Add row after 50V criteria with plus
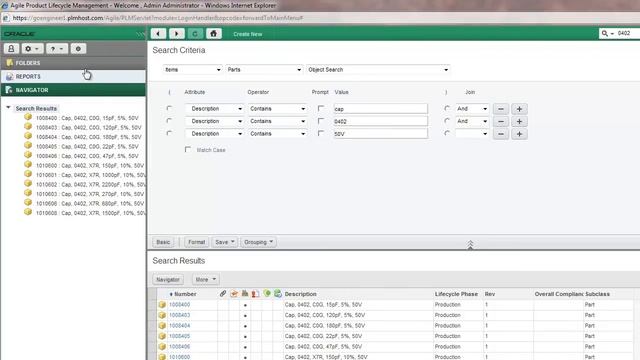Image resolution: width=640 pixels, height=360 pixels. coord(519,134)
